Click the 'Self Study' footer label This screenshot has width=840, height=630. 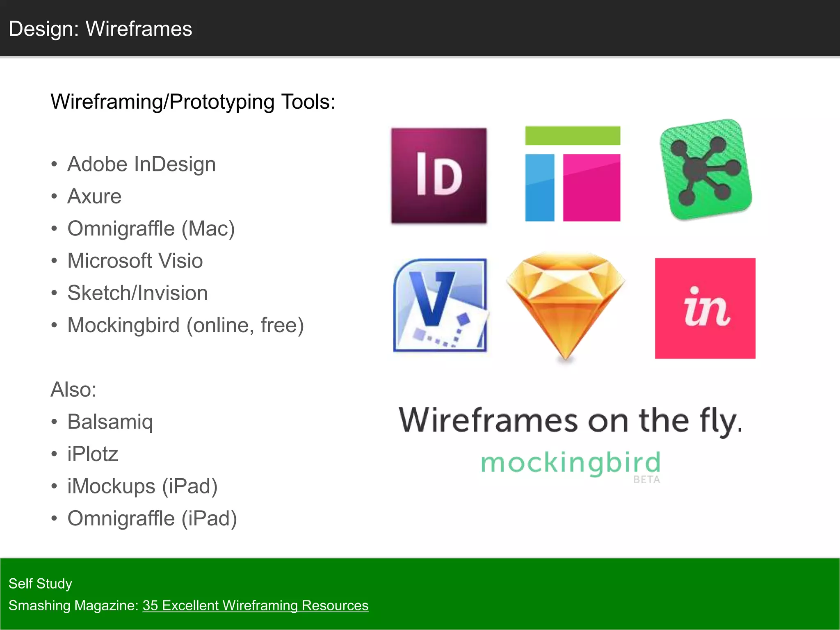pyautogui.click(x=40, y=583)
